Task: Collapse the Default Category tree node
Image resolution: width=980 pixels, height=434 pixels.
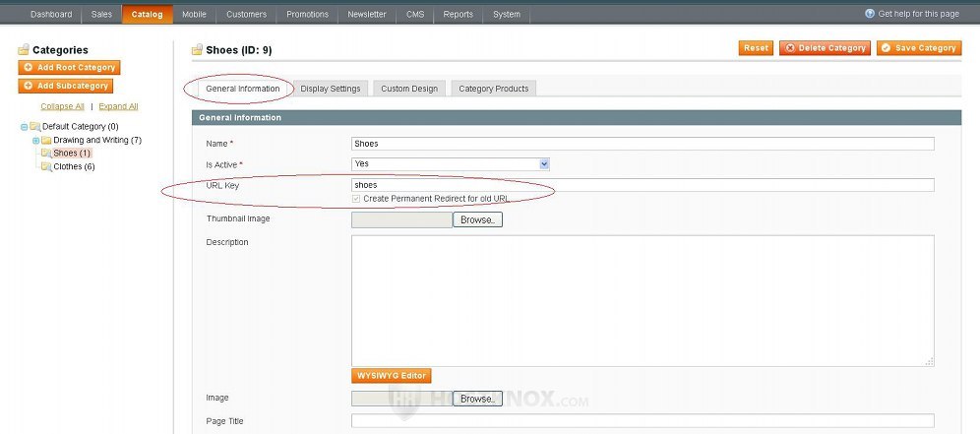Action: [25, 127]
